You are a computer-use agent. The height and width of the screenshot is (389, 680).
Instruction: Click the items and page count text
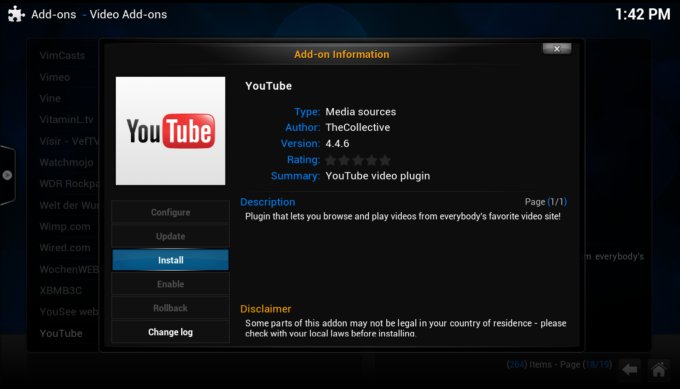[x=559, y=365]
